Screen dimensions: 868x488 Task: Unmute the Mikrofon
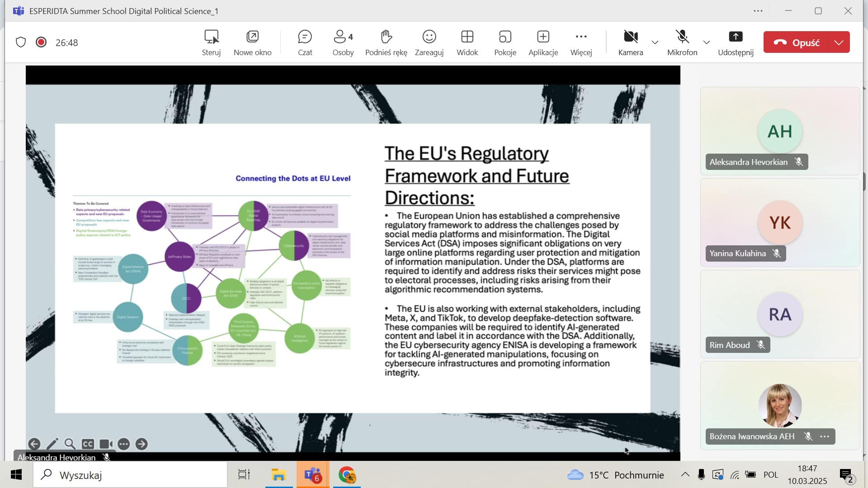(x=682, y=43)
